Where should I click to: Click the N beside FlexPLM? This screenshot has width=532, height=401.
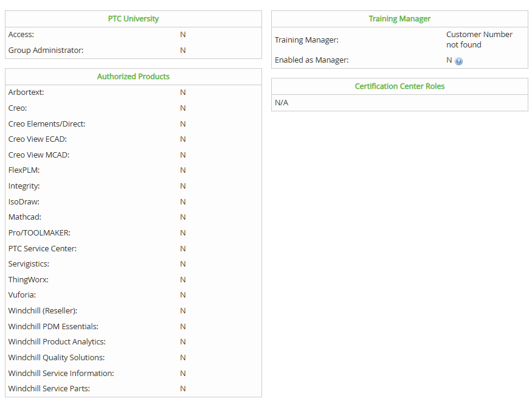point(183,170)
